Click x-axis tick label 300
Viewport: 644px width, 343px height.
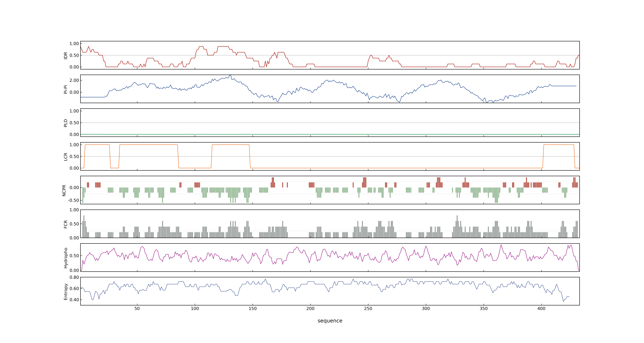426,309
